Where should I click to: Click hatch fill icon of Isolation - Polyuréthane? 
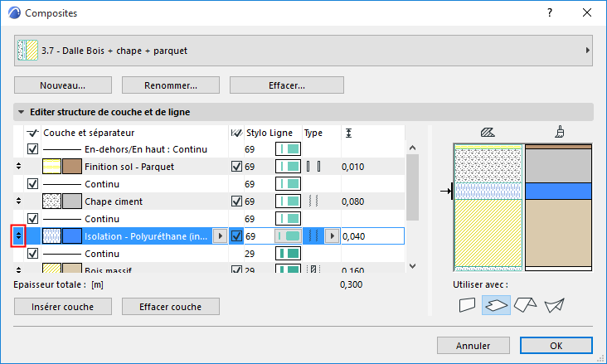point(51,236)
